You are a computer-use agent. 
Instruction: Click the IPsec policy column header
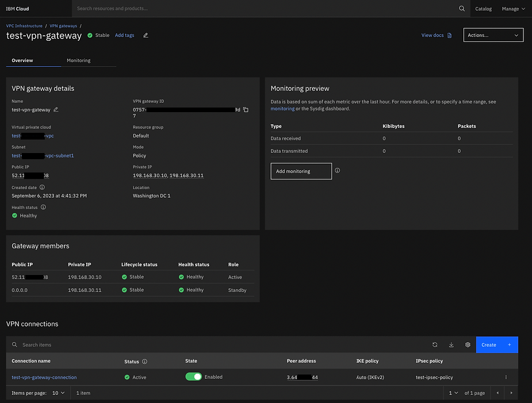pyautogui.click(x=429, y=361)
